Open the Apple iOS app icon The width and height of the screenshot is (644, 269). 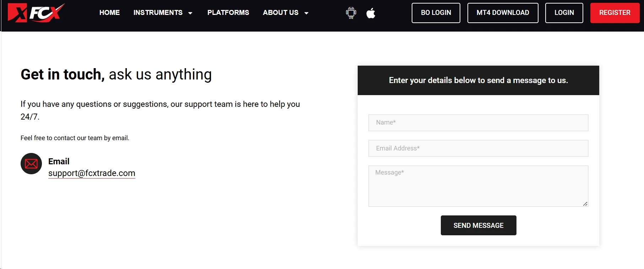click(371, 13)
